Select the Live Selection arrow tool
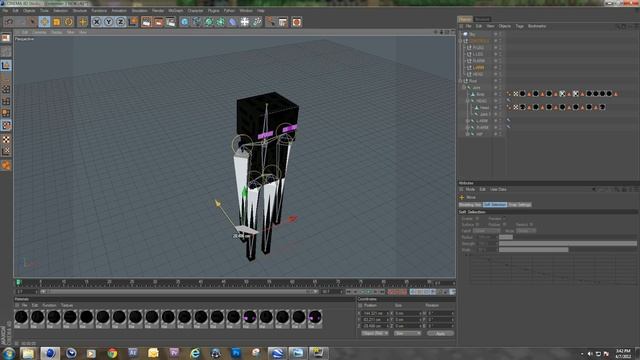Image resolution: width=640 pixels, height=360 pixels. [32, 22]
